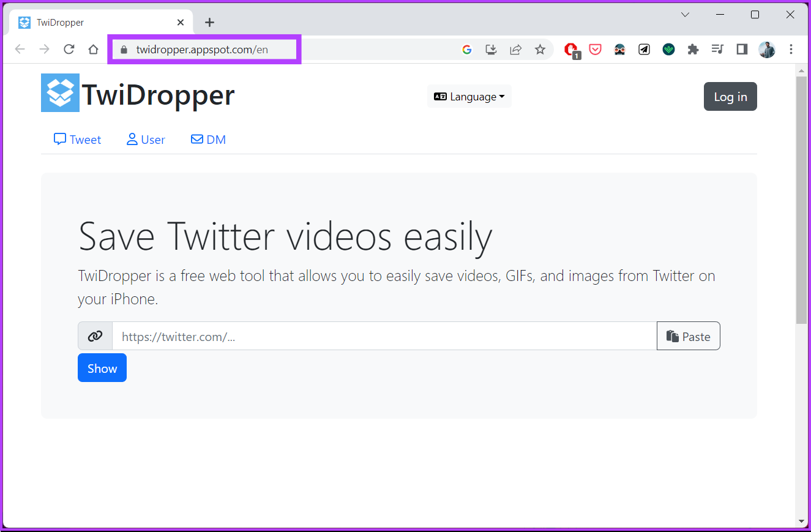The image size is (811, 532).
Task: Open the DM section
Action: click(208, 139)
